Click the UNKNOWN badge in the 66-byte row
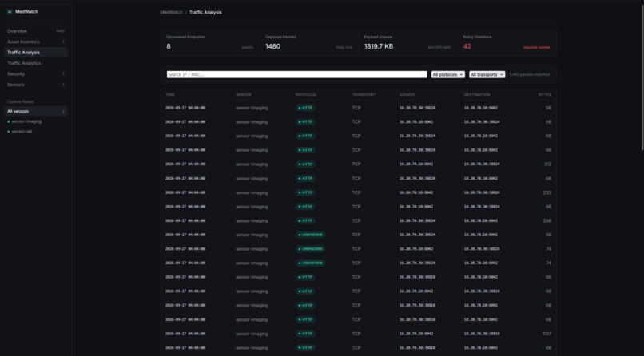 pos(311,235)
